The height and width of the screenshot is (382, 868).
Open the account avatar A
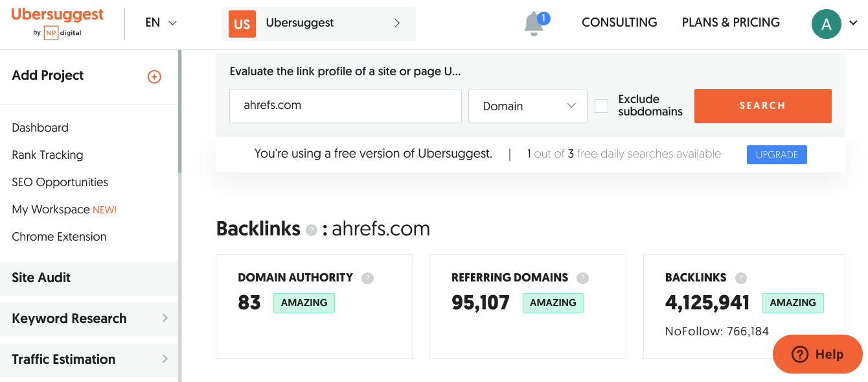826,24
